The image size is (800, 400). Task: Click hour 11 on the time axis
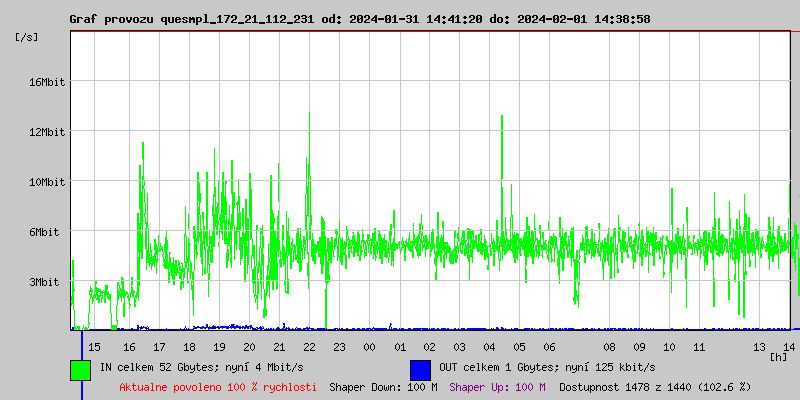coord(699,346)
